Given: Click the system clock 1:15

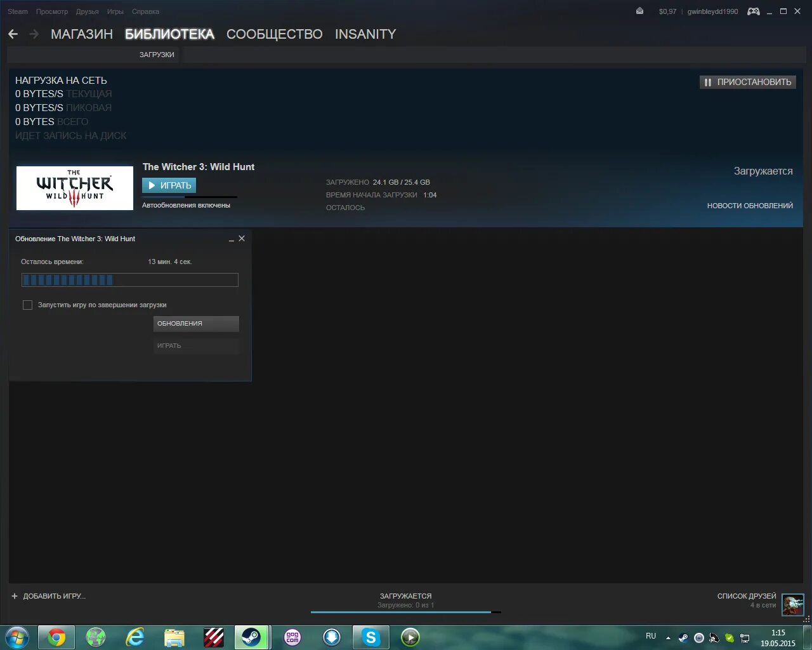Looking at the screenshot, I should pyautogui.click(x=778, y=633).
